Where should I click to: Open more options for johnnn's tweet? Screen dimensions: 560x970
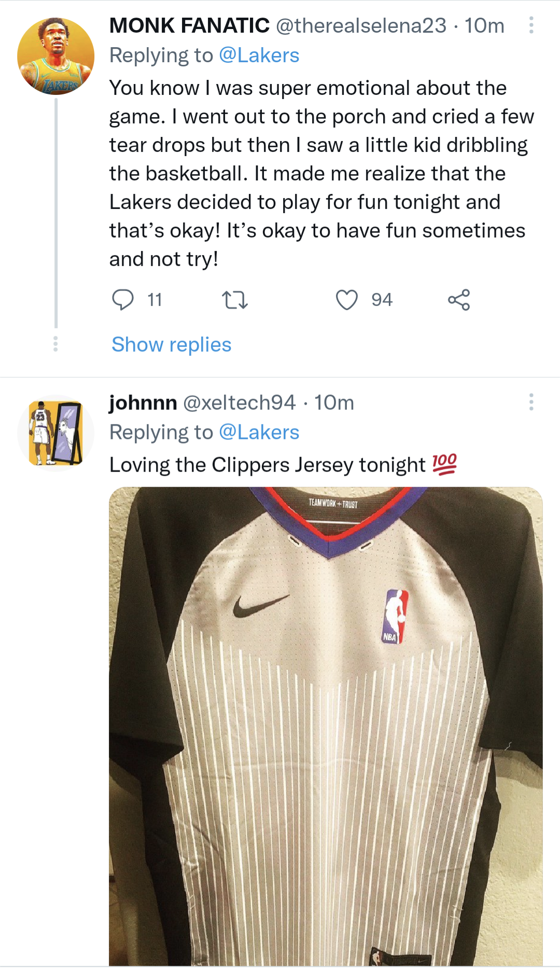531,402
